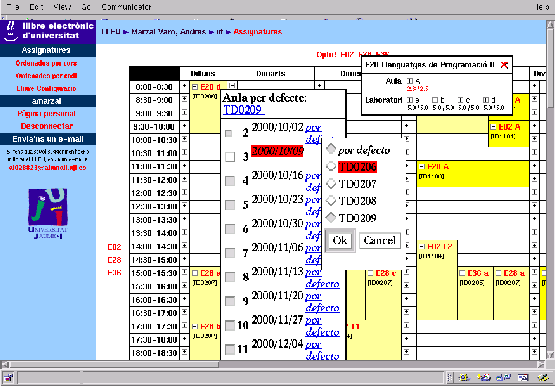
Task: Click 'por defecto' link for 2000/11/27
Action: (x=322, y=326)
